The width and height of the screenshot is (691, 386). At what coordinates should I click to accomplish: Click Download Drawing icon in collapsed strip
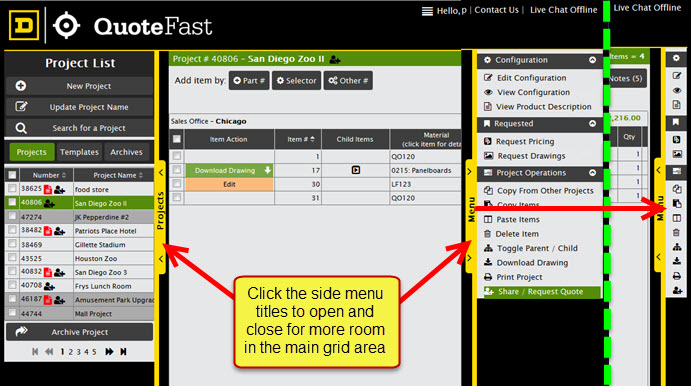click(x=677, y=261)
